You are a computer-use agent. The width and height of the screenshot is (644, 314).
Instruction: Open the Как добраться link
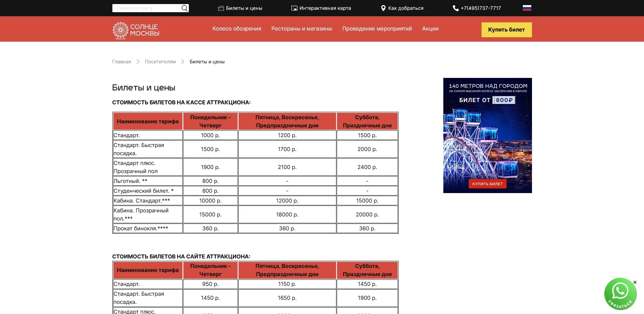pyautogui.click(x=405, y=8)
